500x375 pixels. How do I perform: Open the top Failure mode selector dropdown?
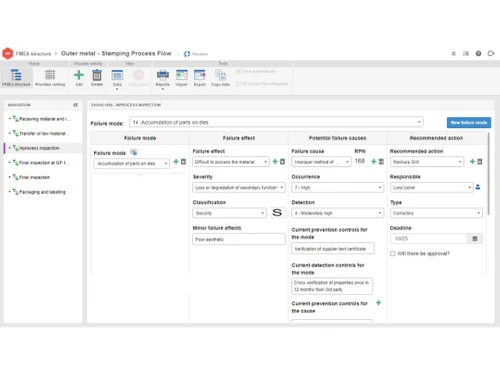click(276, 122)
